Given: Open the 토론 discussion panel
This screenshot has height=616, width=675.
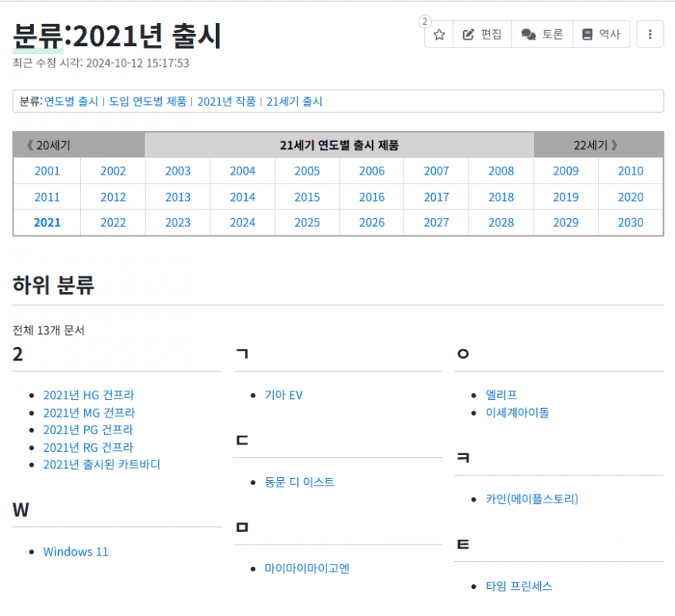Looking at the screenshot, I should [x=542, y=33].
